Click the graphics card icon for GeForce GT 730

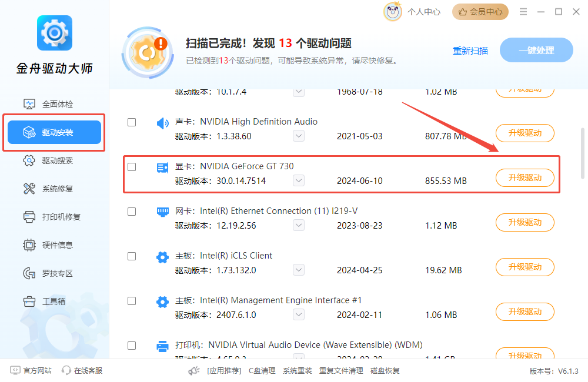click(162, 167)
